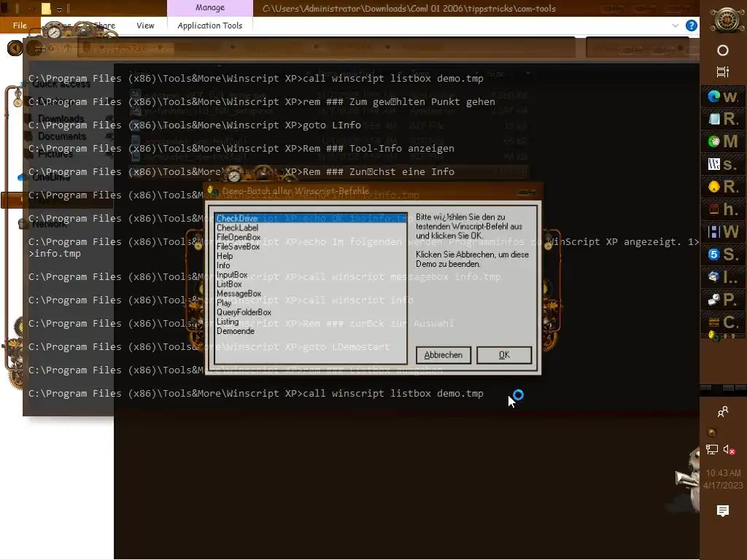Switch to the 'C.' taskbar item
The width and height of the screenshot is (747, 560).
(x=723, y=322)
